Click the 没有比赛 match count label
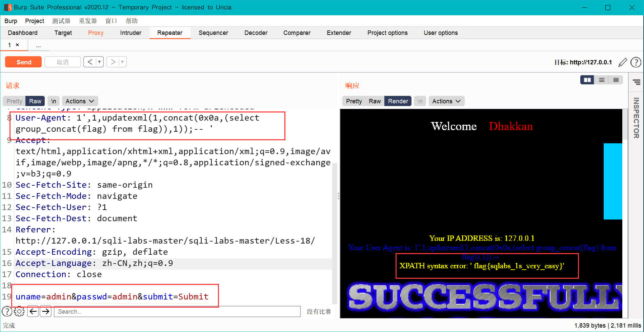Viewport: 644px width, 332px height. click(x=319, y=311)
